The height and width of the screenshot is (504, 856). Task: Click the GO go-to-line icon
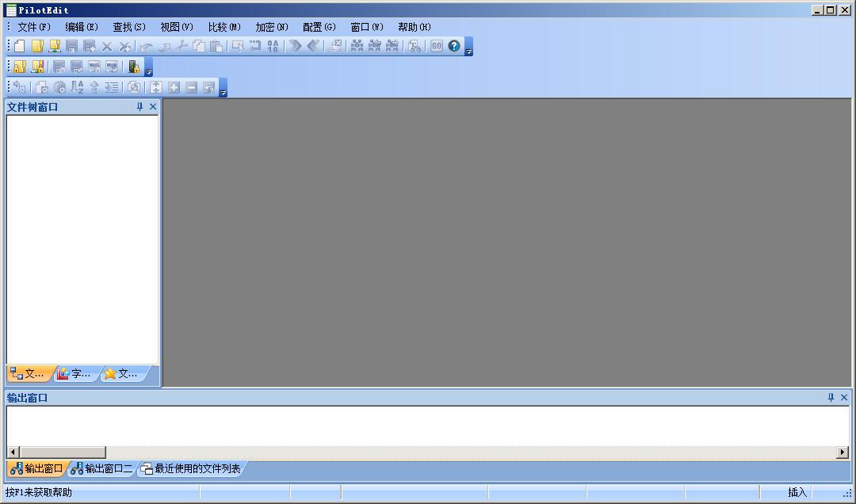click(436, 47)
